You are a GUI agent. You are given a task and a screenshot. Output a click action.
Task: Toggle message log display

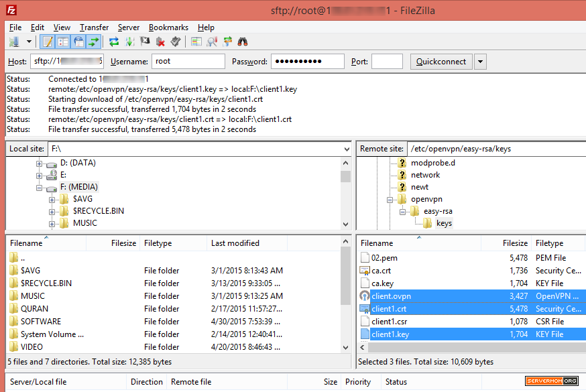(48, 42)
